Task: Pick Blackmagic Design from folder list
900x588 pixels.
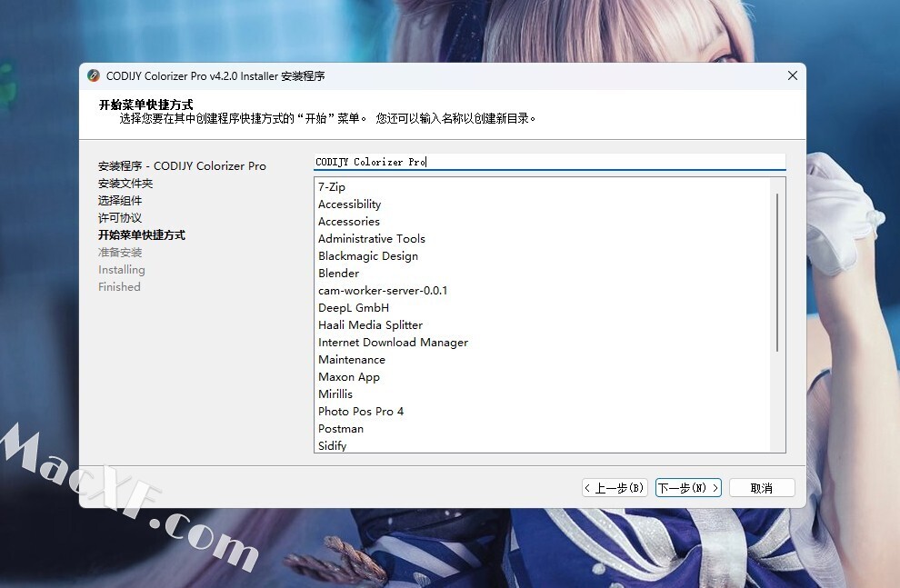Action: click(368, 256)
